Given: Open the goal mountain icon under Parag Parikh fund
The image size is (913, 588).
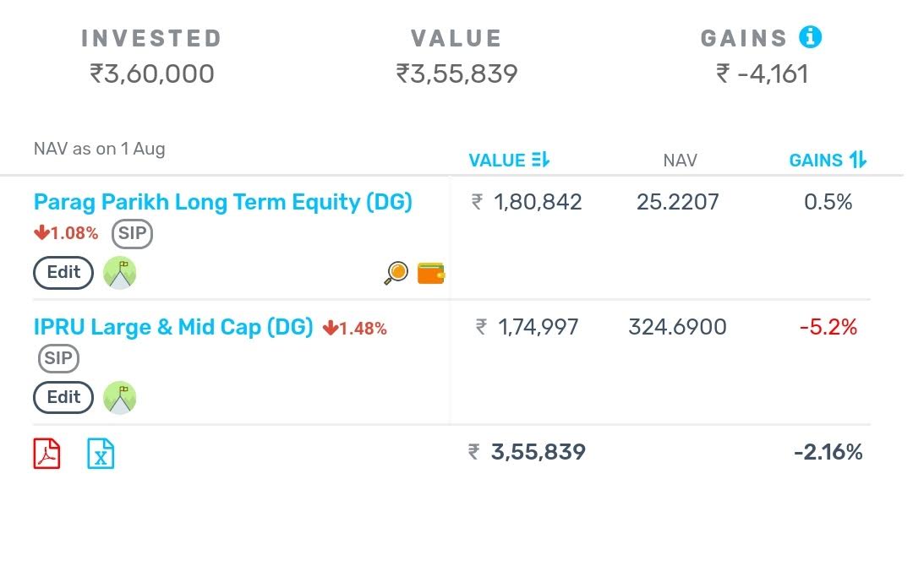Looking at the screenshot, I should [119, 272].
